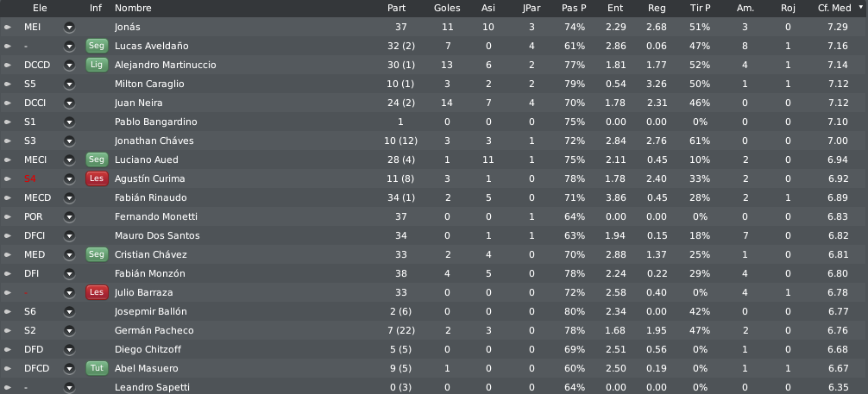Sort by Cf. Med column header
This screenshot has width=868, height=394.
point(834,8)
